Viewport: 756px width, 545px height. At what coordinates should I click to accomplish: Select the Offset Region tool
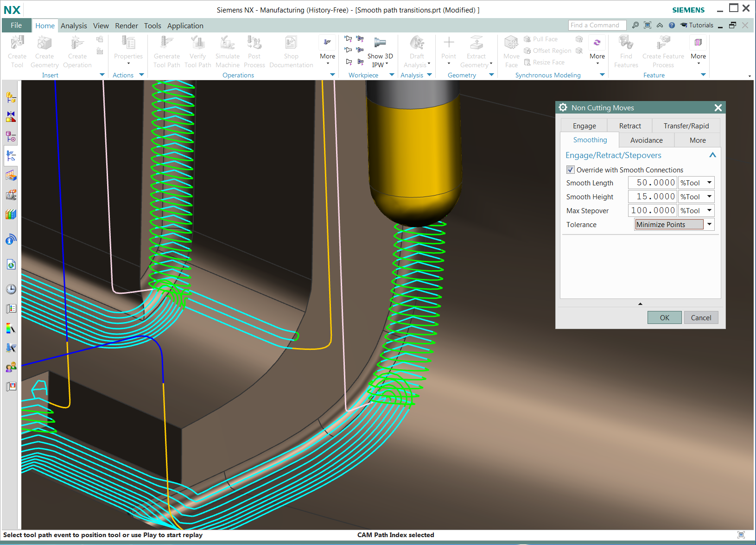point(547,51)
